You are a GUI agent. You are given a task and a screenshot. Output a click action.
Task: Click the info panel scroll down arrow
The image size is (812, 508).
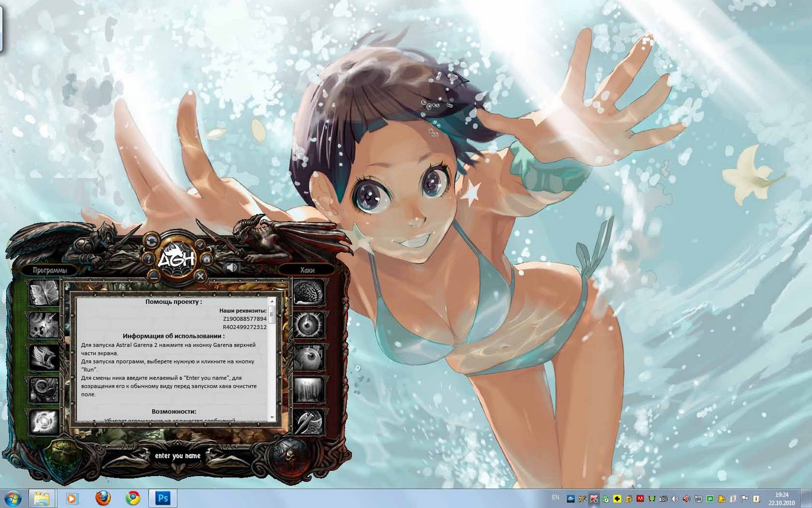click(x=273, y=417)
